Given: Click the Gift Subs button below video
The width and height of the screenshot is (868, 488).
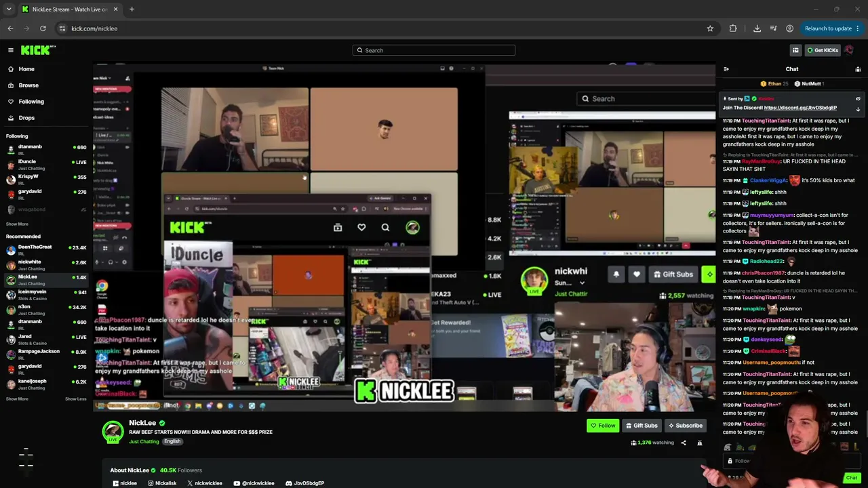Looking at the screenshot, I should pos(641,426).
